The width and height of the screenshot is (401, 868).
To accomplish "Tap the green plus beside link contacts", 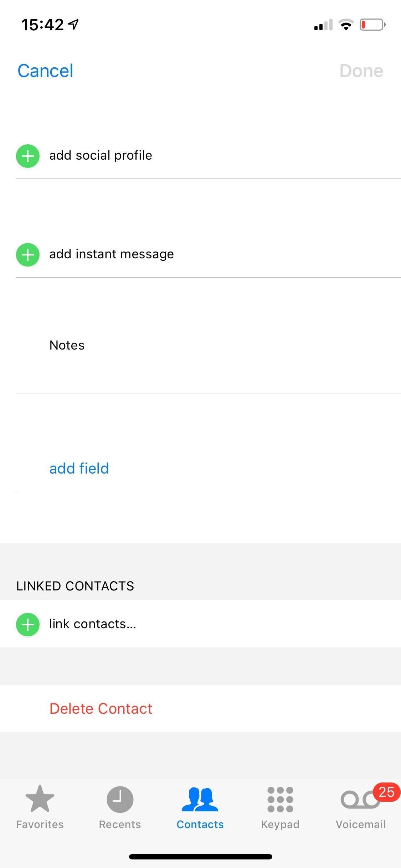I will [x=27, y=624].
